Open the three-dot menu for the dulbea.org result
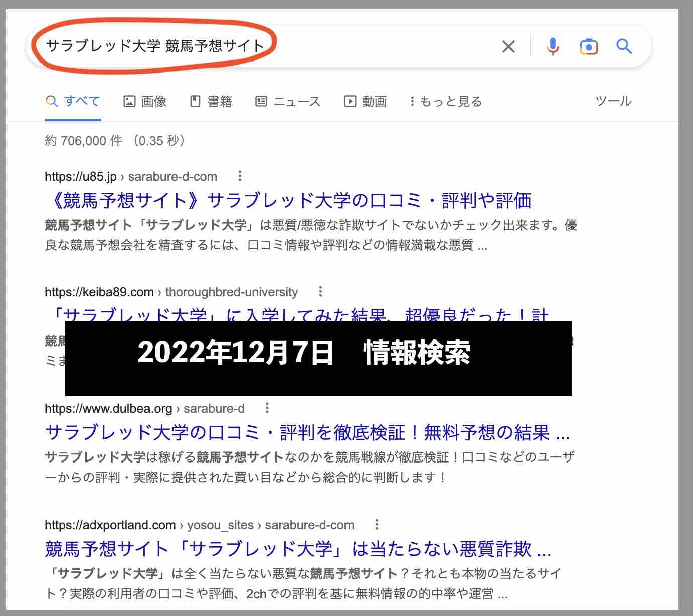693x616 pixels. pos(266,408)
